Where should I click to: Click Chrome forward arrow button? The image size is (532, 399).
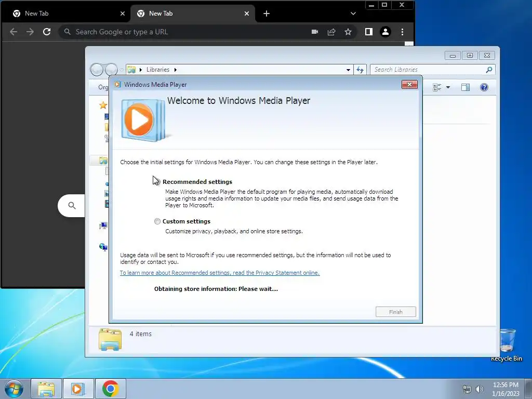pyautogui.click(x=30, y=32)
